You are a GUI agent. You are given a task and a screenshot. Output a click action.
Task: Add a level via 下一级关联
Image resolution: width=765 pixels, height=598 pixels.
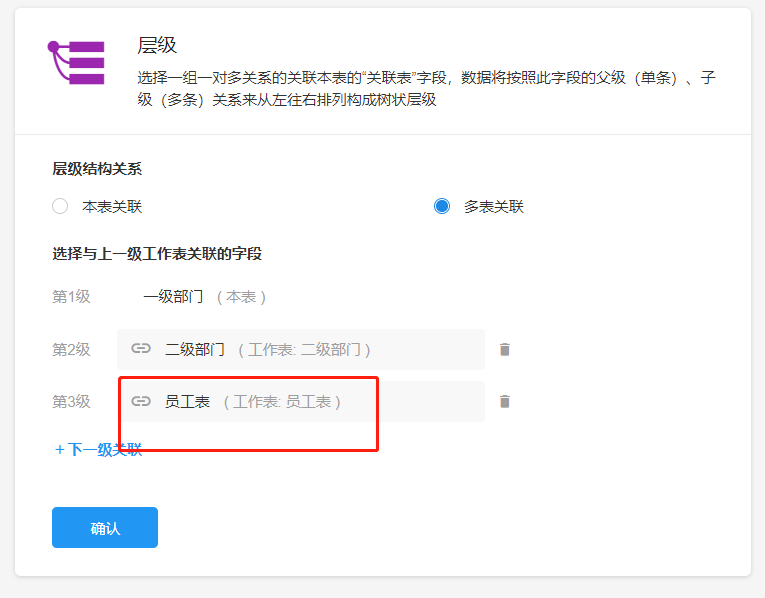click(98, 449)
